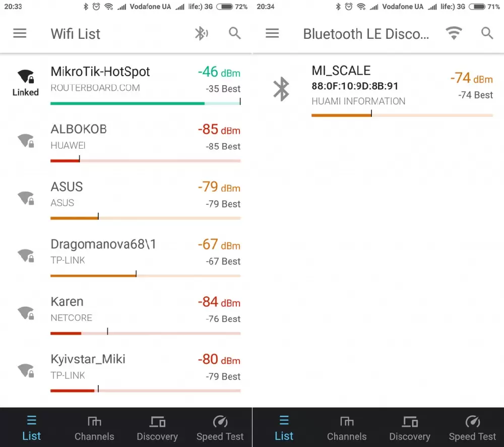
Task: Tap locked wifi icon beside ALBOKOB
Action: pyautogui.click(x=26, y=141)
